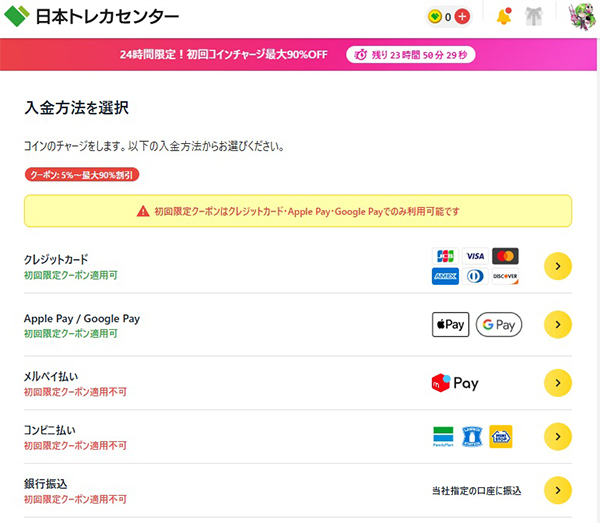Click the JCB card logo
This screenshot has height=523, width=600.
pos(445,256)
